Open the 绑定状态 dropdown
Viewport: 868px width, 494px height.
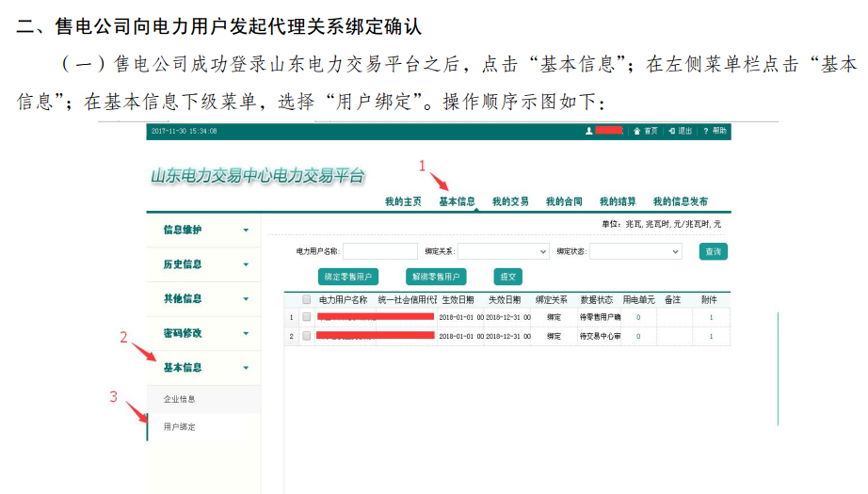tap(635, 252)
